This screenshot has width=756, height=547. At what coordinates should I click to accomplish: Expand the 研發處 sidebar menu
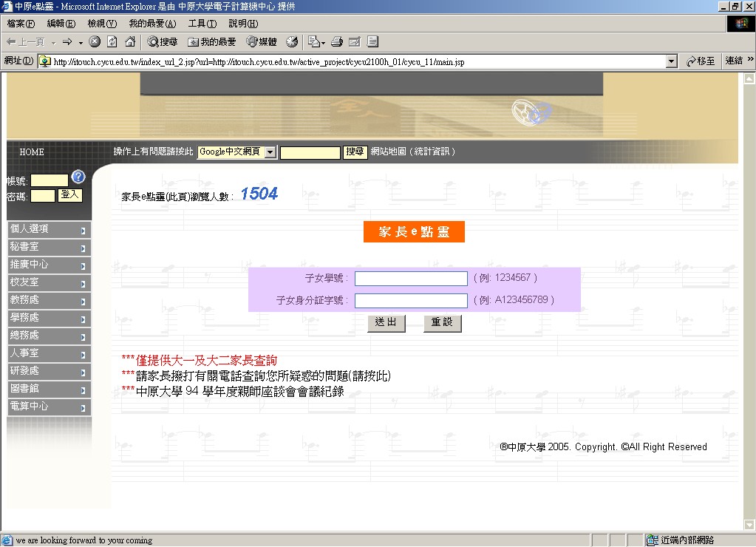(49, 371)
